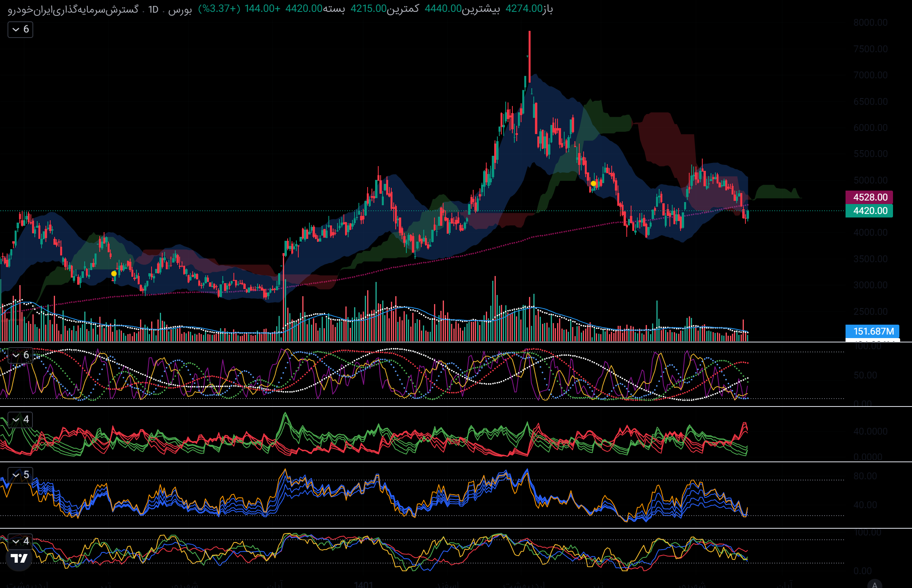Screen dimensions: 912x588
Task: Expand the legend marked 5 in the fourth pane
Action: 20,475
